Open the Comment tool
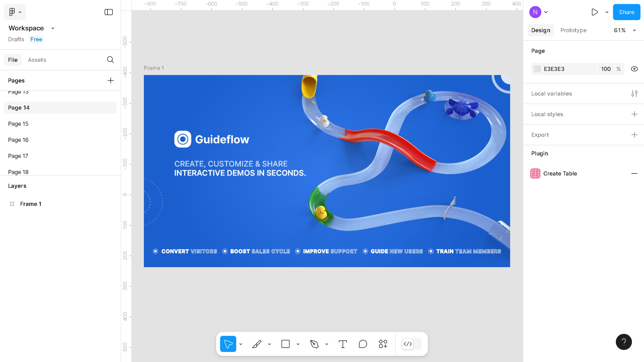 click(363, 344)
